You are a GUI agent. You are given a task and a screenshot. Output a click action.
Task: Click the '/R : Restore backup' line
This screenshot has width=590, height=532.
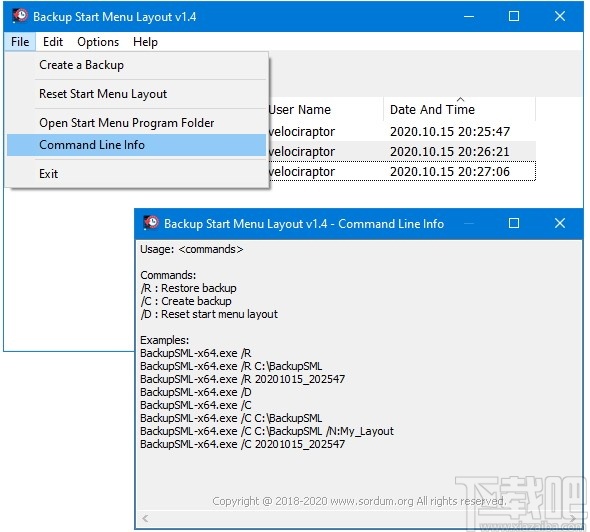189,288
